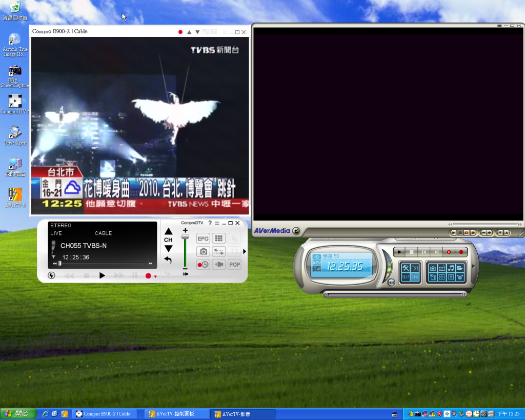Click the ComproDTV timeshift seek bar
This screenshot has width=525, height=420.
(104, 264)
